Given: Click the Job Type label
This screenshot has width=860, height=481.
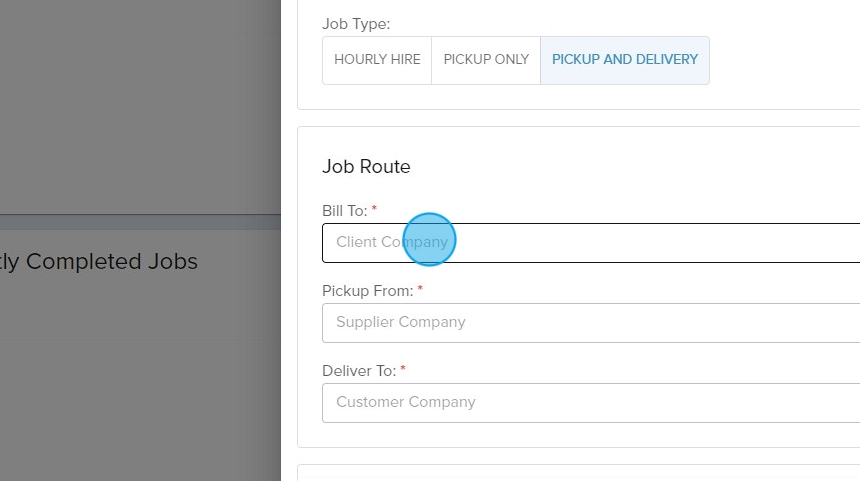Looking at the screenshot, I should point(356,23).
